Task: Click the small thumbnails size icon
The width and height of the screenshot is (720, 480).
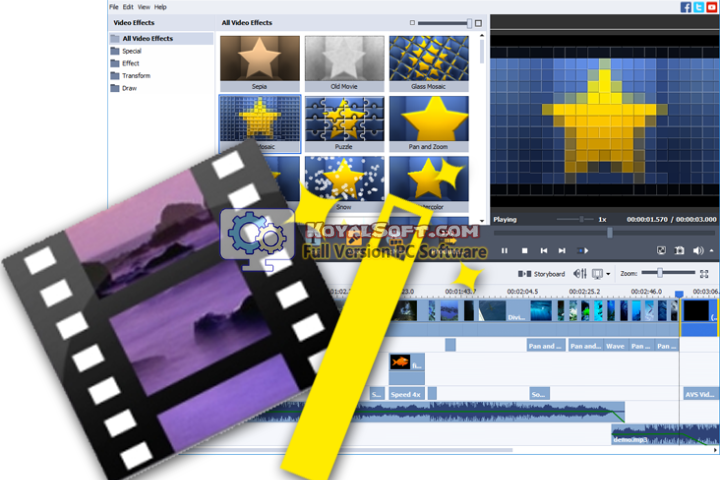Action: coord(412,23)
